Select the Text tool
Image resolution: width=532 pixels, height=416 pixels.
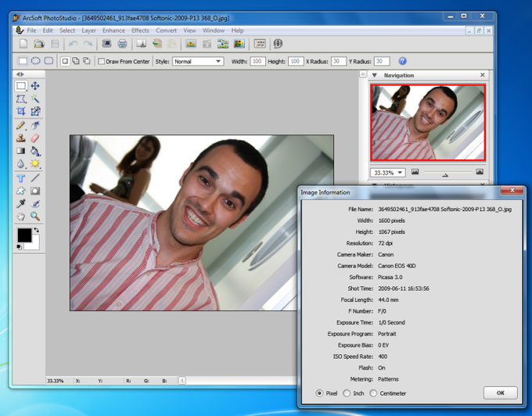coord(22,178)
